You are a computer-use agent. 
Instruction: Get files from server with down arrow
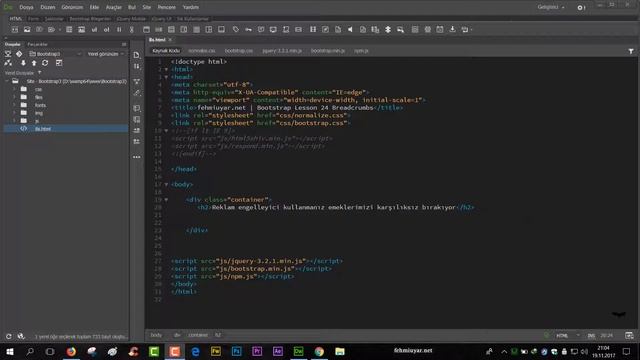point(23,63)
